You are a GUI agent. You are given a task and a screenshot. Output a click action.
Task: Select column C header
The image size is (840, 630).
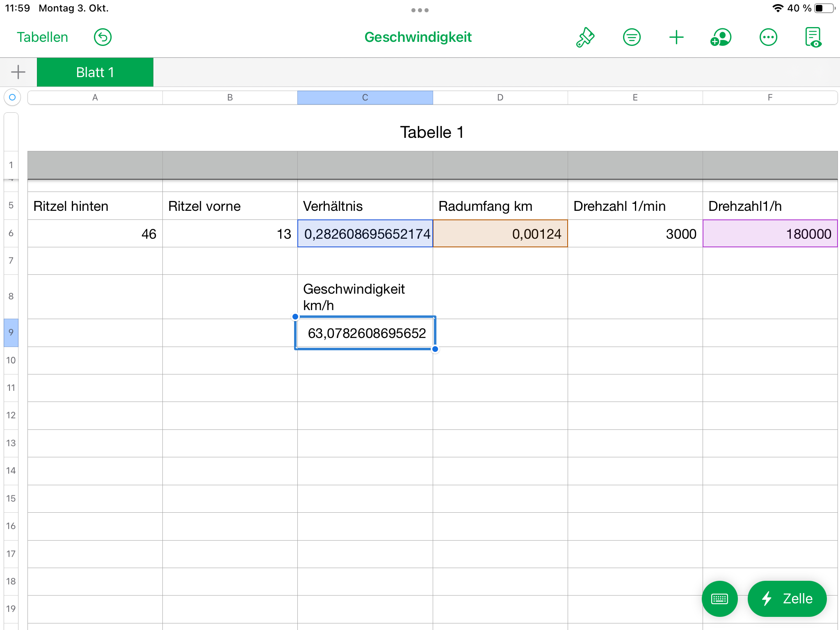(365, 98)
